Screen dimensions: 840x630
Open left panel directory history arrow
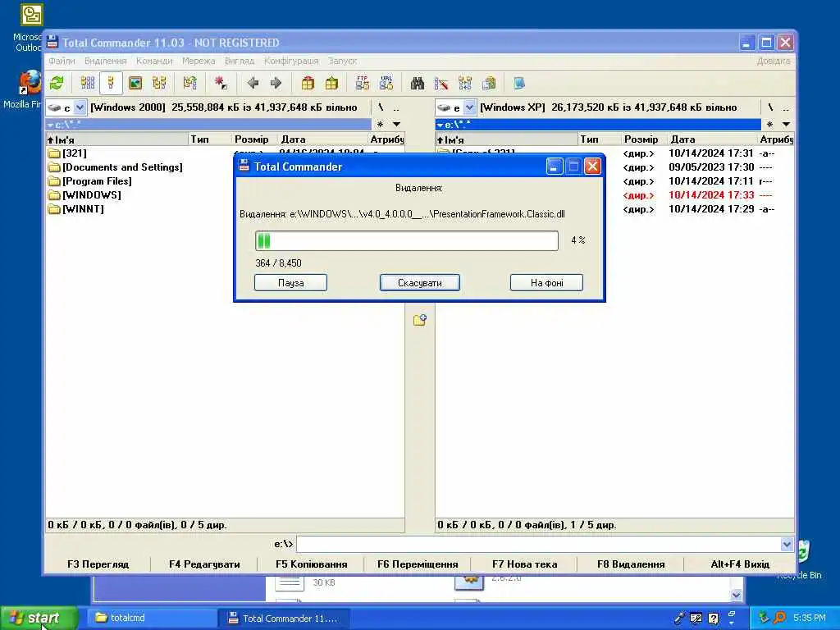click(396, 125)
